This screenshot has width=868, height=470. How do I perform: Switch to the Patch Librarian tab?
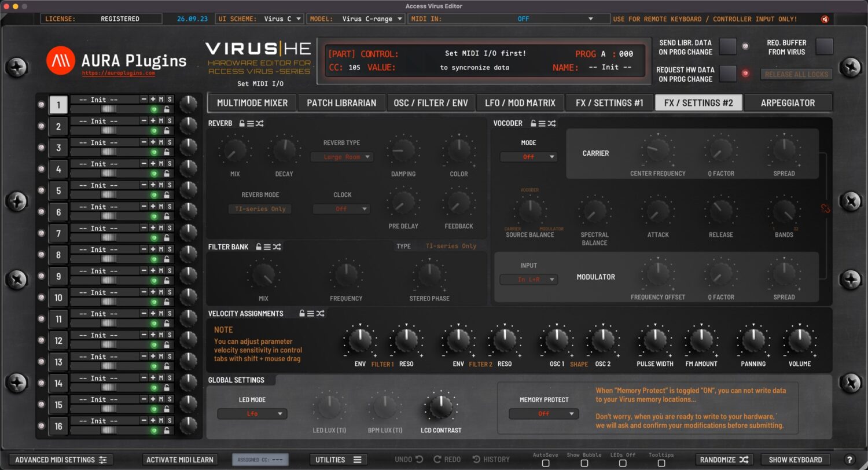point(341,103)
